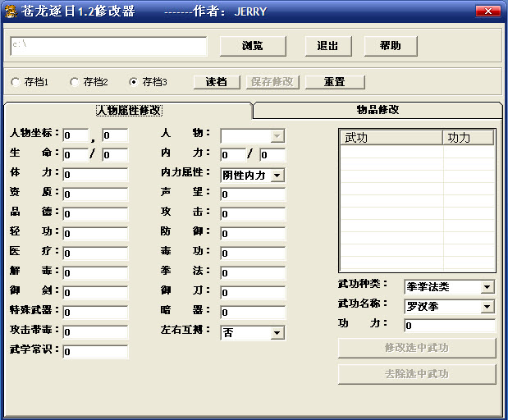Click the 功力 input field below 武功名称
The width and height of the screenshot is (508, 420).
tap(450, 326)
